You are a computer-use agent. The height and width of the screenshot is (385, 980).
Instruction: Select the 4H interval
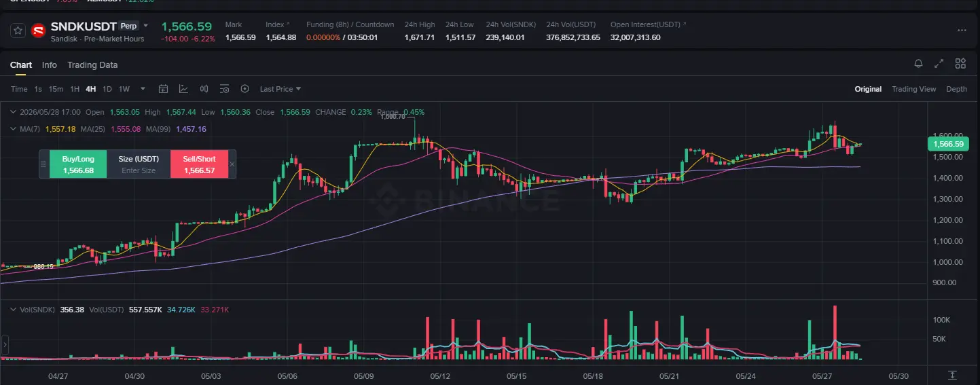[x=90, y=89]
